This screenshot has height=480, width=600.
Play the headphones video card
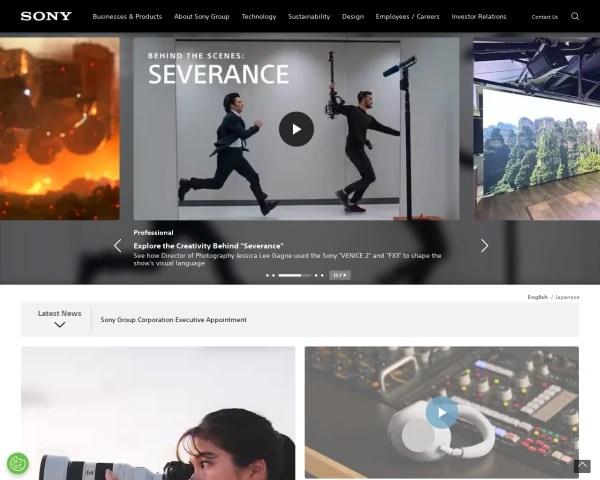click(442, 412)
